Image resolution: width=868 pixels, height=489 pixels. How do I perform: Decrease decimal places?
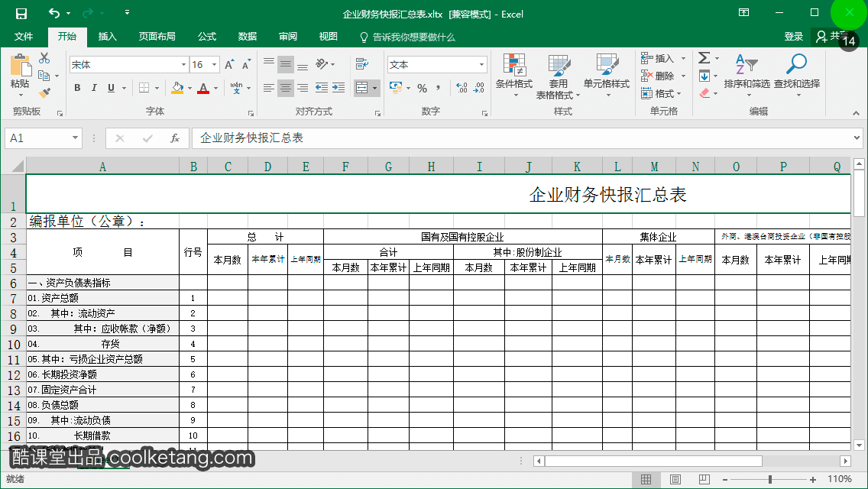[x=479, y=88]
